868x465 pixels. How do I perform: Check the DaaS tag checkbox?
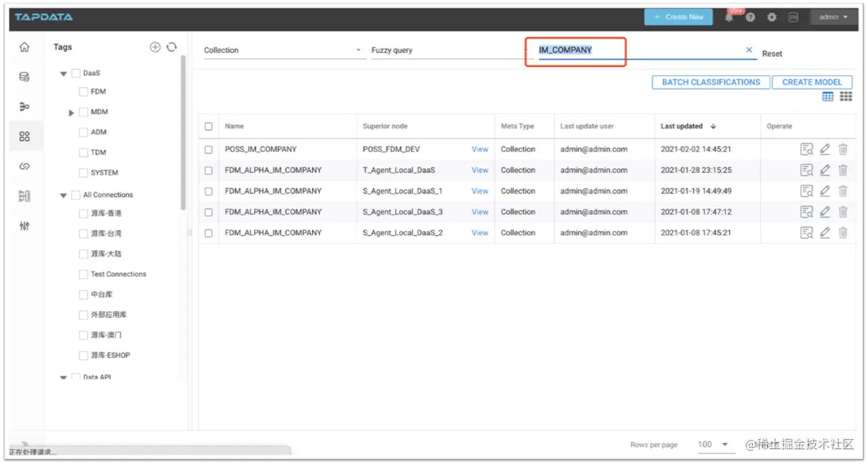point(76,73)
